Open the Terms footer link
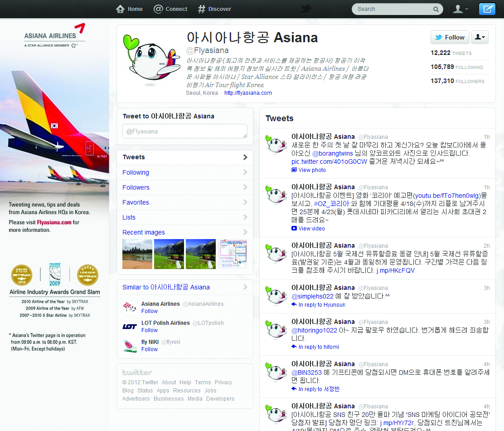The image size is (504, 431). [203, 382]
